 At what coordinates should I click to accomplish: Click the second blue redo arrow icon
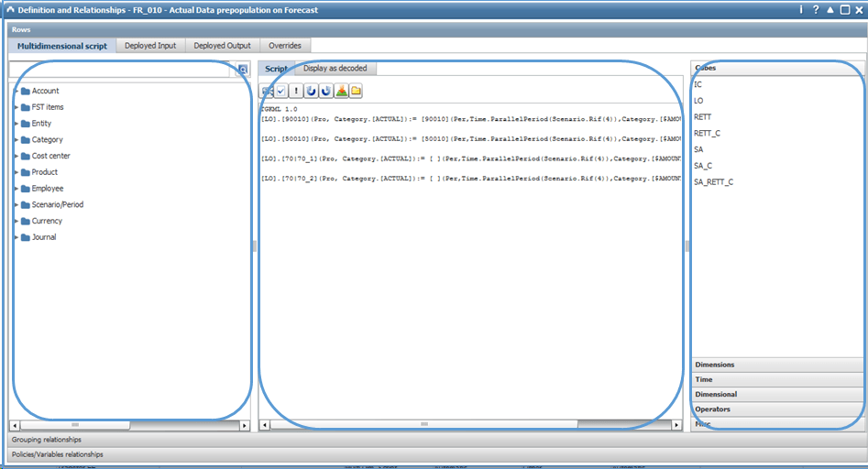coord(326,92)
